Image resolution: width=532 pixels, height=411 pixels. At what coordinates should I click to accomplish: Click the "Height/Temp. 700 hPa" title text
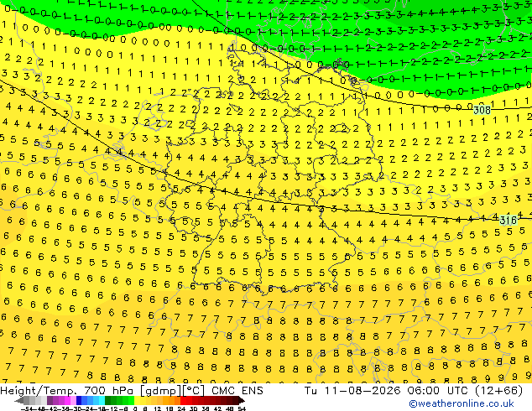[x=67, y=391]
